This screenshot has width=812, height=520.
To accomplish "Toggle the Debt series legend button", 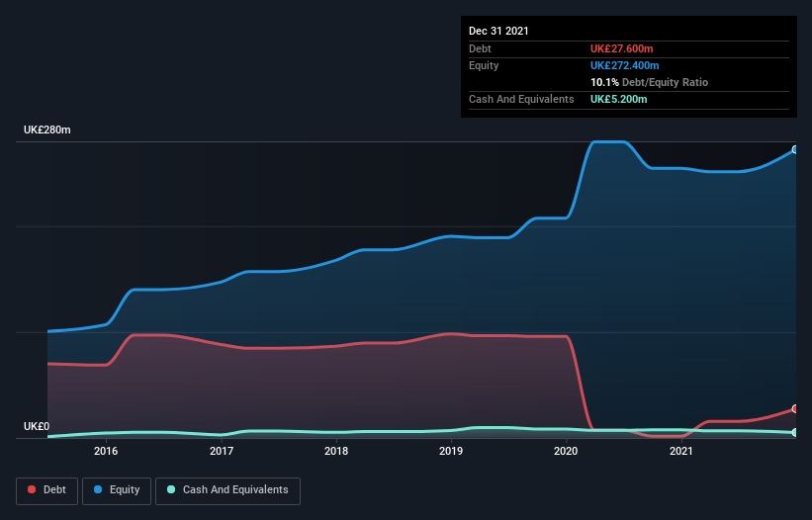I will click(47, 490).
